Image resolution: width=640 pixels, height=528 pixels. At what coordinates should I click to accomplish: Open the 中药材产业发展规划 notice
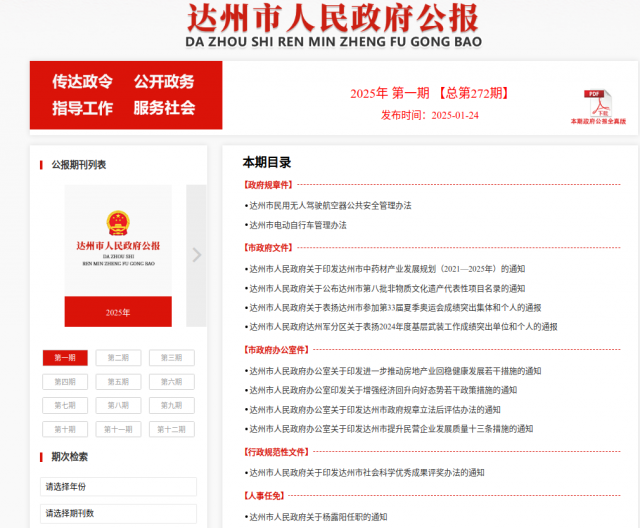[386, 268]
